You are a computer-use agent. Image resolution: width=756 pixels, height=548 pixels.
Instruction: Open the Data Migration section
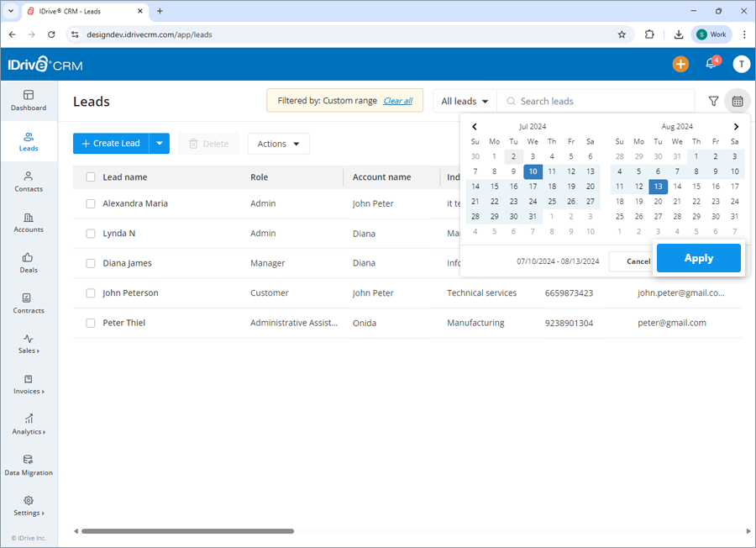[28, 466]
